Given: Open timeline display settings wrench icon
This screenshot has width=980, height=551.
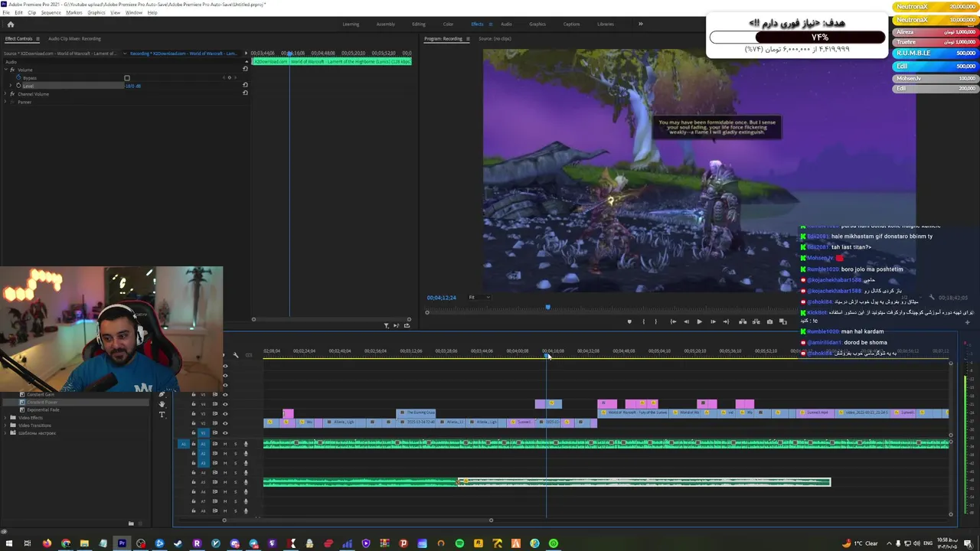Looking at the screenshot, I should pyautogui.click(x=236, y=354).
